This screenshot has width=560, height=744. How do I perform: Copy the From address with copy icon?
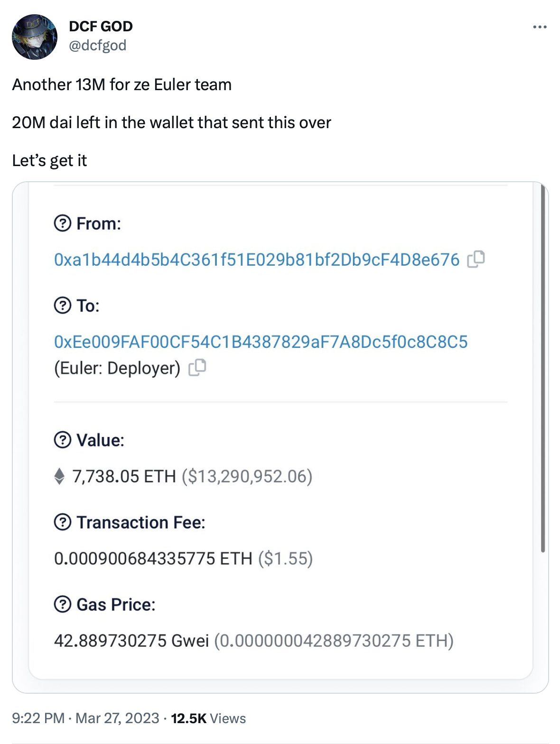point(476,259)
